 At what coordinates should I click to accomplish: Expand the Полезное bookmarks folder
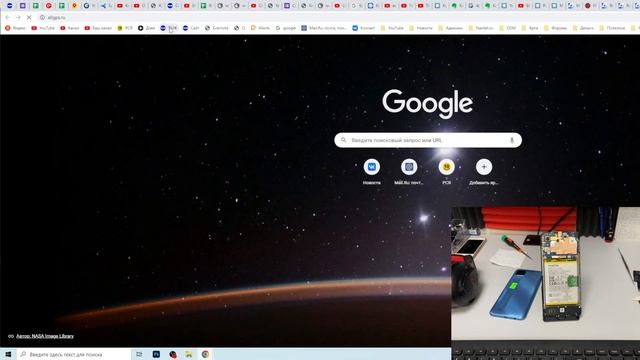(x=612, y=28)
